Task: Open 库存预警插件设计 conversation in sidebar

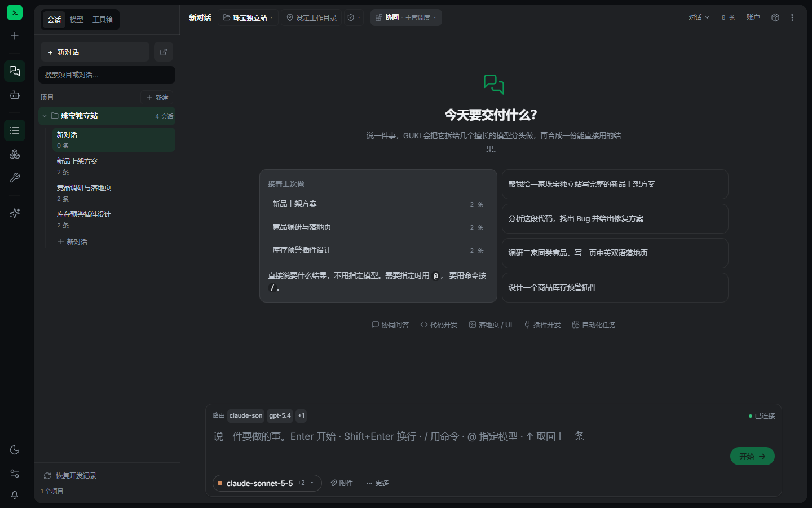Action: (113, 220)
